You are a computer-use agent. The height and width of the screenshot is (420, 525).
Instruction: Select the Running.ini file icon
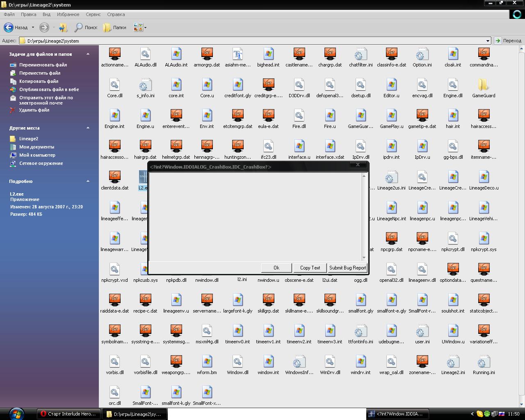(x=484, y=361)
